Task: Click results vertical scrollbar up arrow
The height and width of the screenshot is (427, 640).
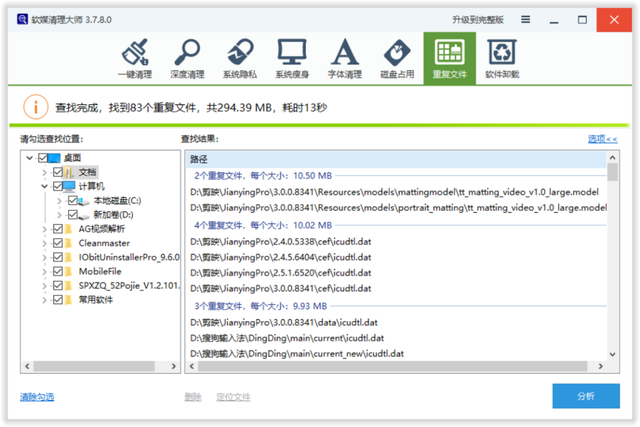Action: 612,157
